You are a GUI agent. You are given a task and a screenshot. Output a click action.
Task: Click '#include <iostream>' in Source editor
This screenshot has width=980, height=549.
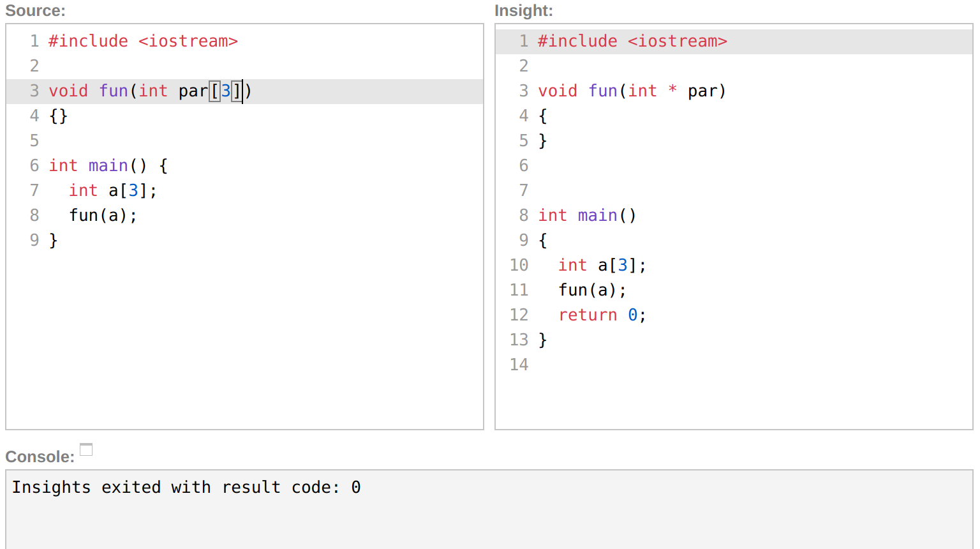click(x=143, y=41)
